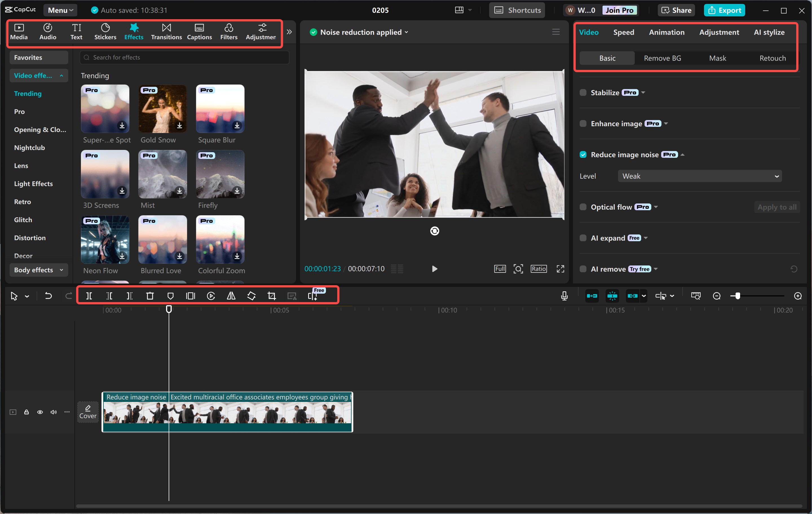Delete the selected clip using the trash icon
Viewport: 812px width, 514px height.
pos(150,296)
